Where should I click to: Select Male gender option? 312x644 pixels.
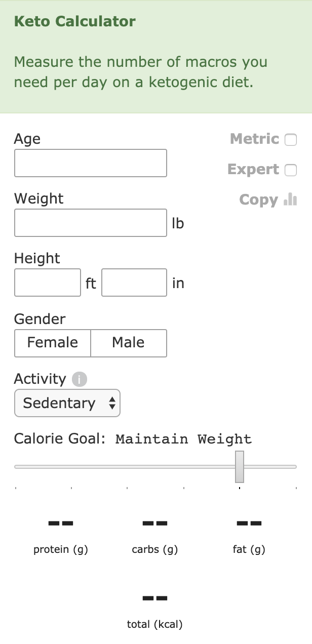click(x=129, y=343)
